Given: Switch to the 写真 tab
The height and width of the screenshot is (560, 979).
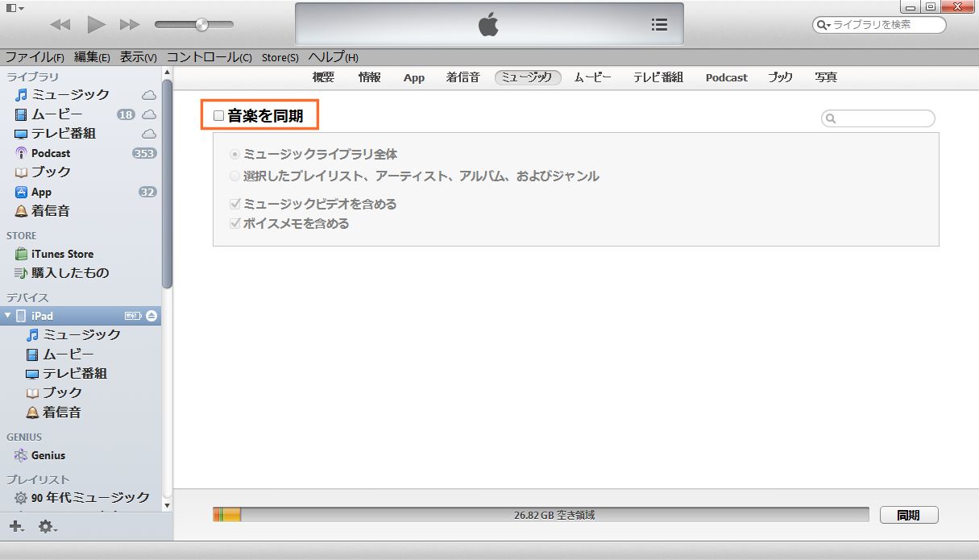Looking at the screenshot, I should tap(825, 77).
